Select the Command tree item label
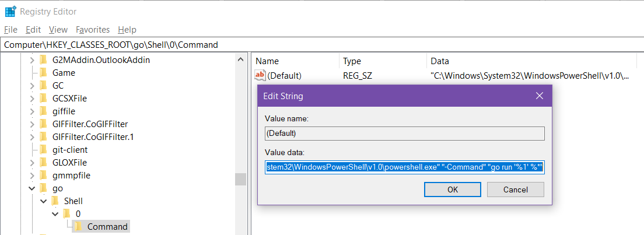 (107, 227)
